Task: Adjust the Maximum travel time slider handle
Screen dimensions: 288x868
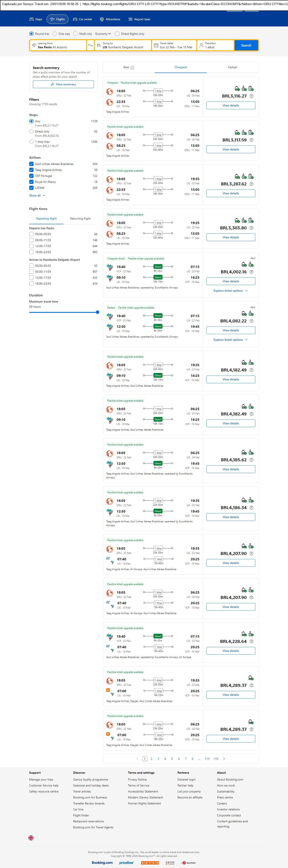Action: click(98, 312)
